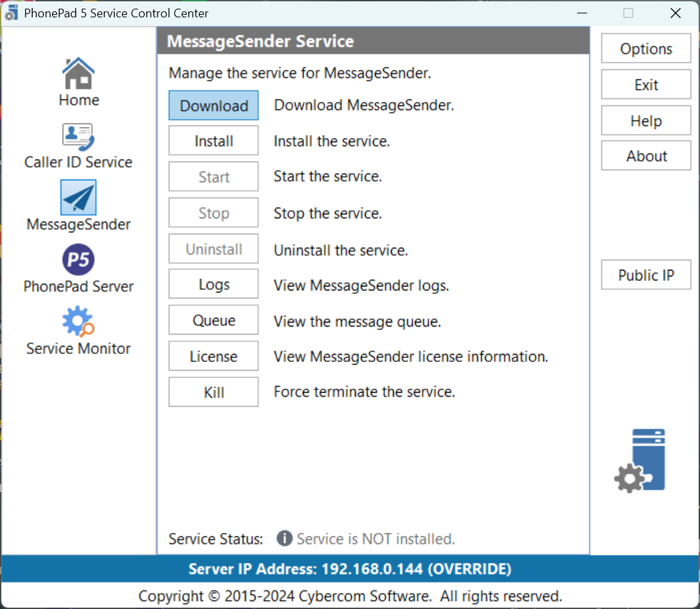The height and width of the screenshot is (609, 700).
Task: Select the Service Monitor label
Action: click(x=78, y=348)
